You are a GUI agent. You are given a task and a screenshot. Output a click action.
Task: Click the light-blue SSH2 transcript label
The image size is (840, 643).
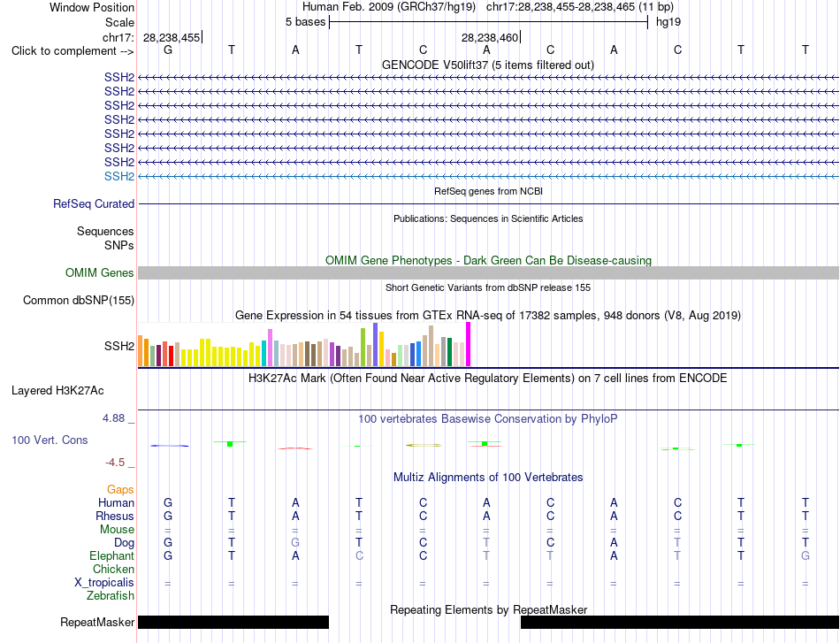tap(119, 176)
